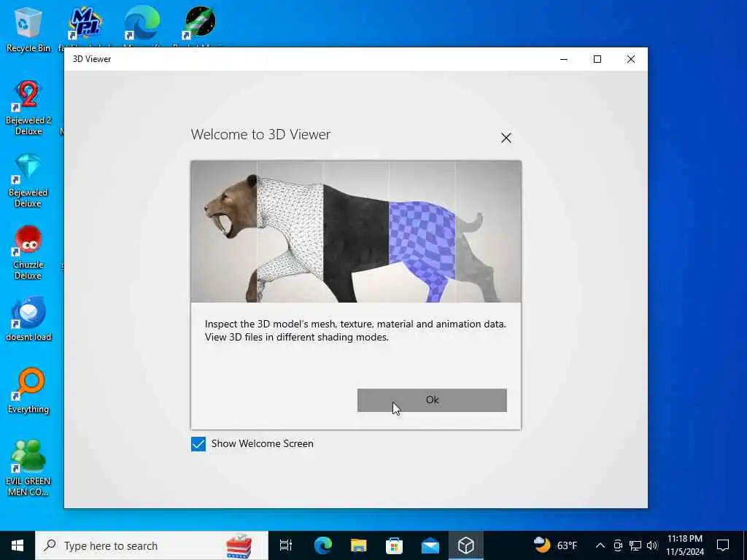This screenshot has width=747, height=560.
Task: Open the clock showing 11:18 PM
Action: 684,545
